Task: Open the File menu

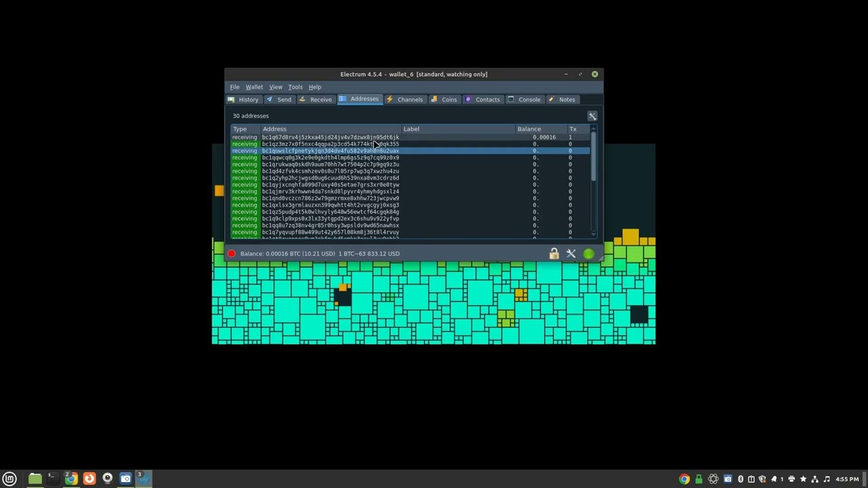Action: 235,87
